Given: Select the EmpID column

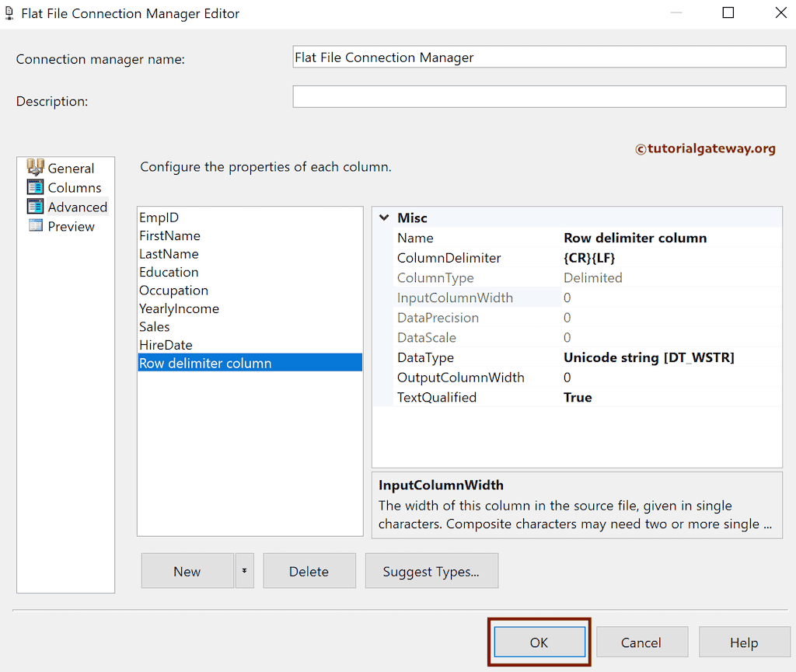Looking at the screenshot, I should pos(159,218).
